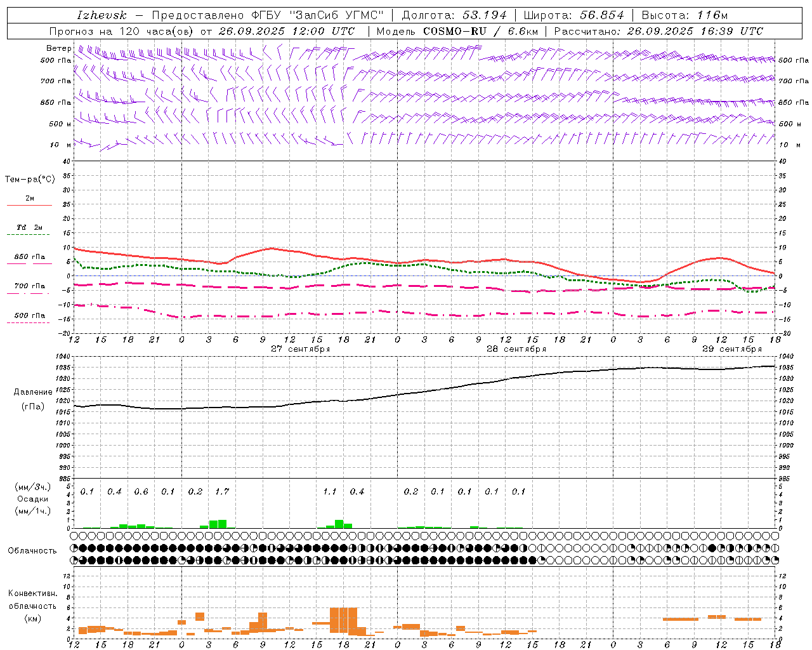Click the 'Давление' pressure panel label
This screenshot has width=812, height=650.
[33, 392]
